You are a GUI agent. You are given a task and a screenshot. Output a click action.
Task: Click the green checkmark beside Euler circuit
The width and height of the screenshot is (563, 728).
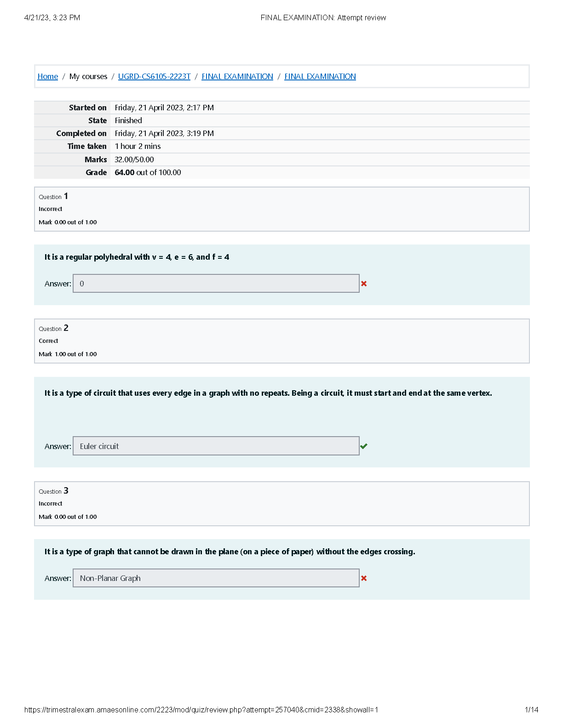point(364,446)
